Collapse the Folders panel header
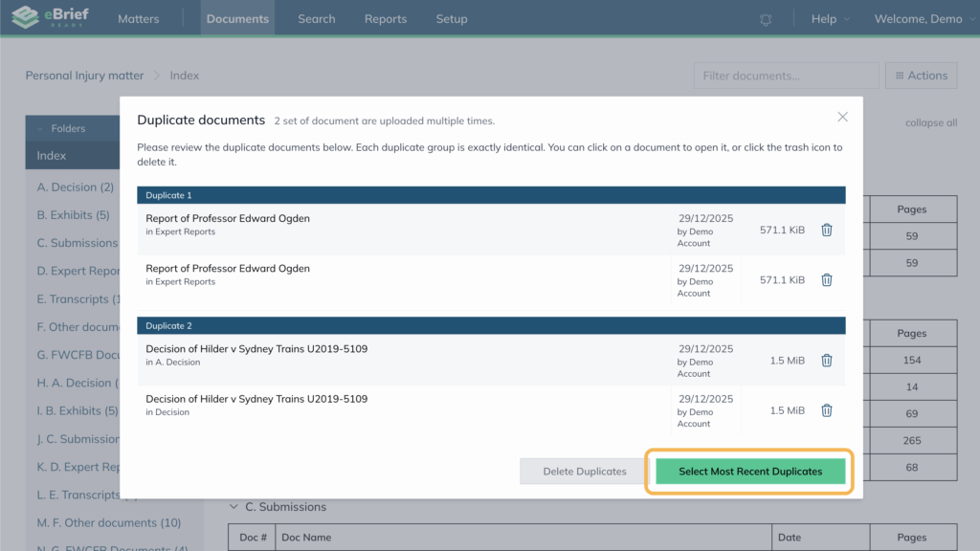Image resolution: width=980 pixels, height=551 pixels. (61, 128)
